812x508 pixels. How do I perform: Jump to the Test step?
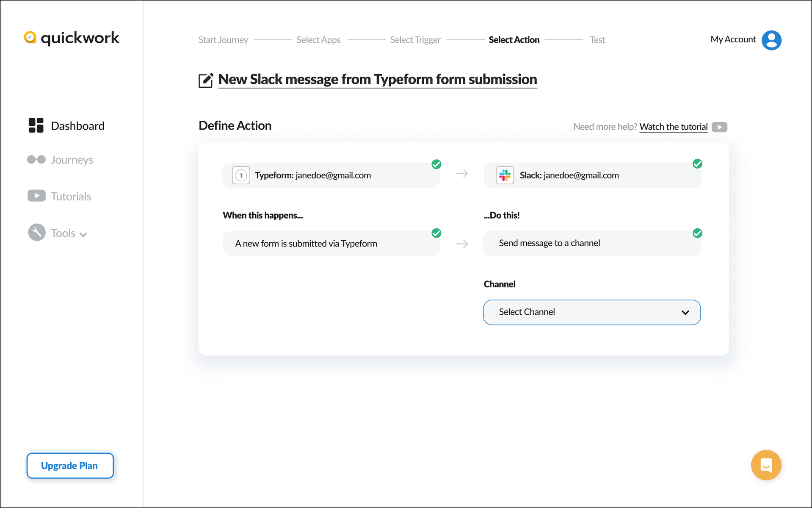[x=597, y=40]
